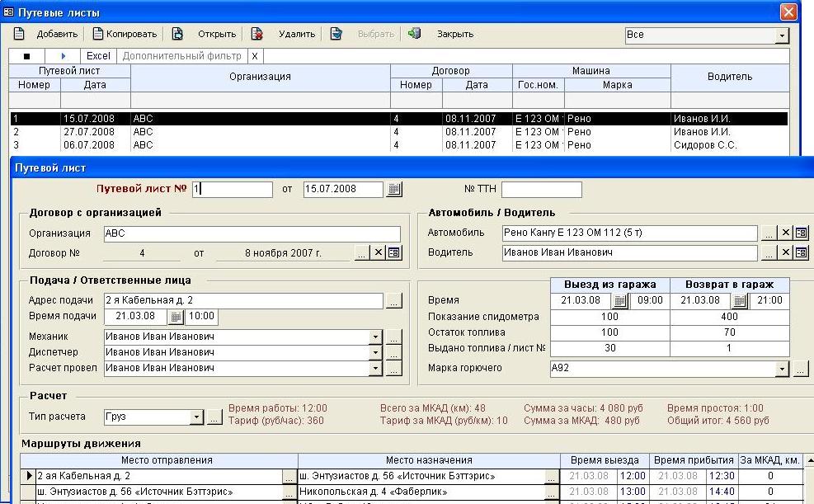Open calendar next to waybill date 15.07.2008
The height and width of the screenshot is (504, 814).
click(394, 190)
